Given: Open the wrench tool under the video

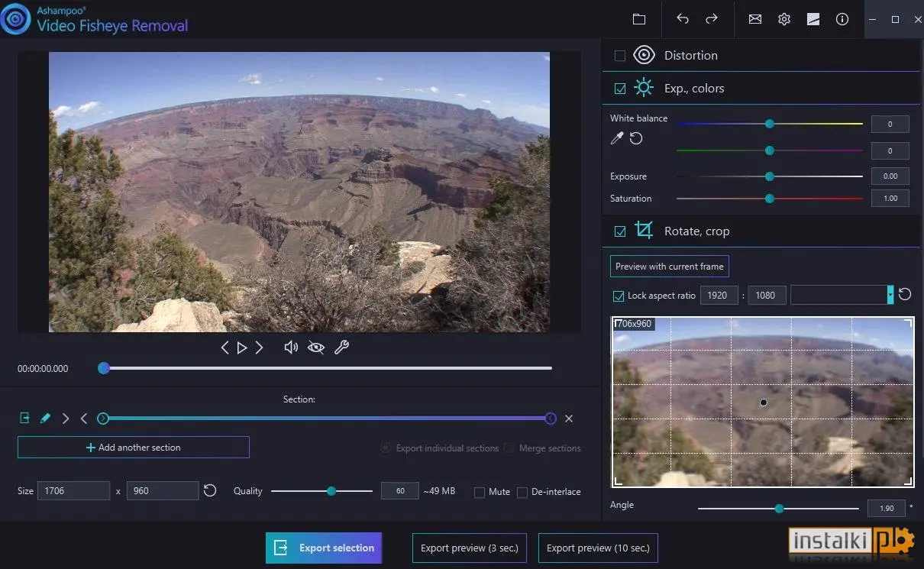Looking at the screenshot, I should tap(341, 348).
